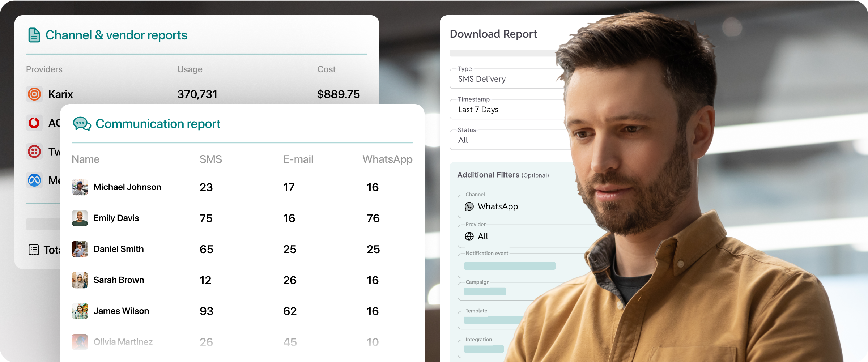Click the SMS column header
The height and width of the screenshot is (362, 868).
(x=211, y=159)
